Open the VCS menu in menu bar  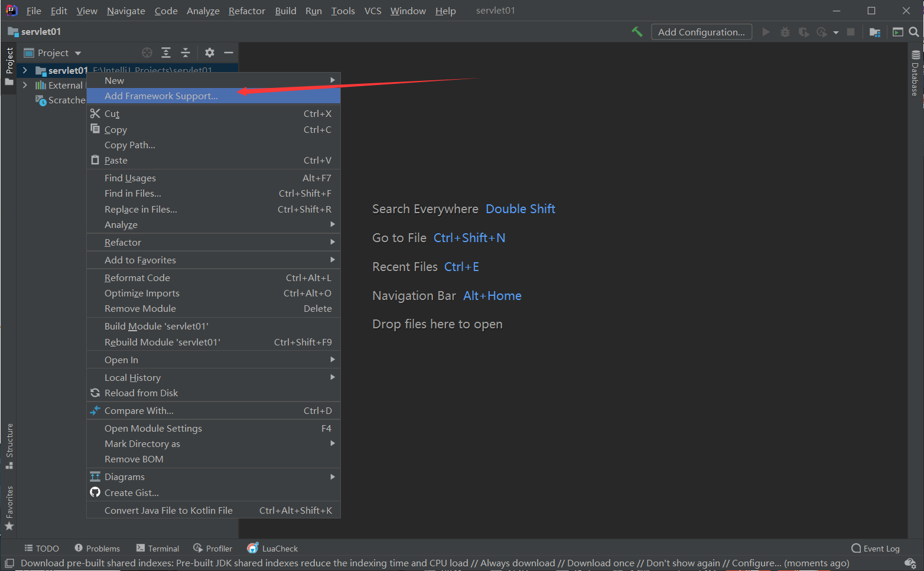(x=373, y=11)
